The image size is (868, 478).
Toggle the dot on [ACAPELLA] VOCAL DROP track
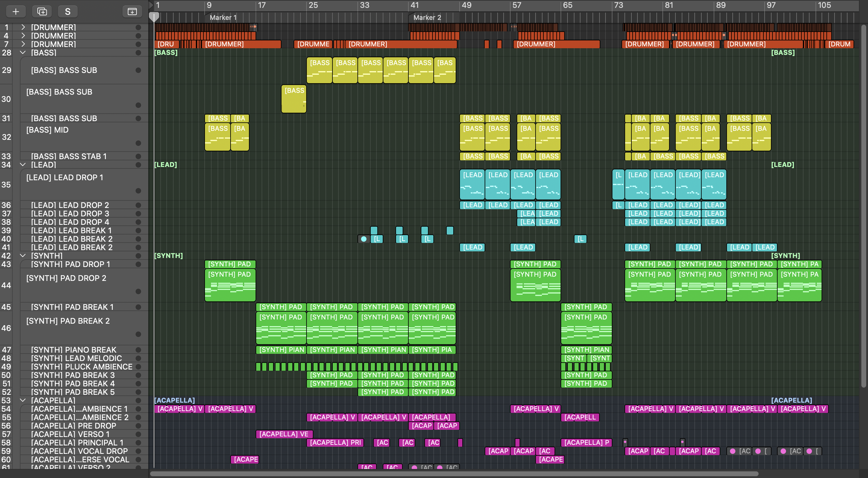click(x=138, y=451)
